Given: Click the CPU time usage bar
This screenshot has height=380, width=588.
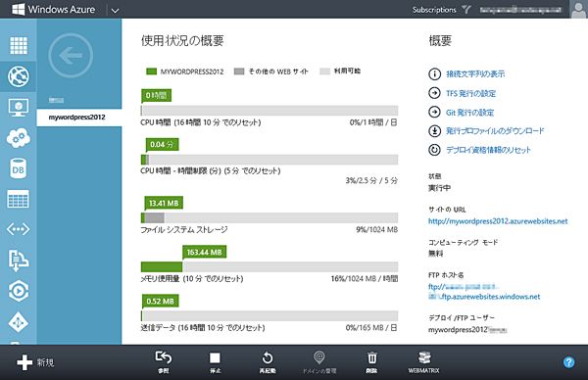Looking at the screenshot, I should coord(269,111).
